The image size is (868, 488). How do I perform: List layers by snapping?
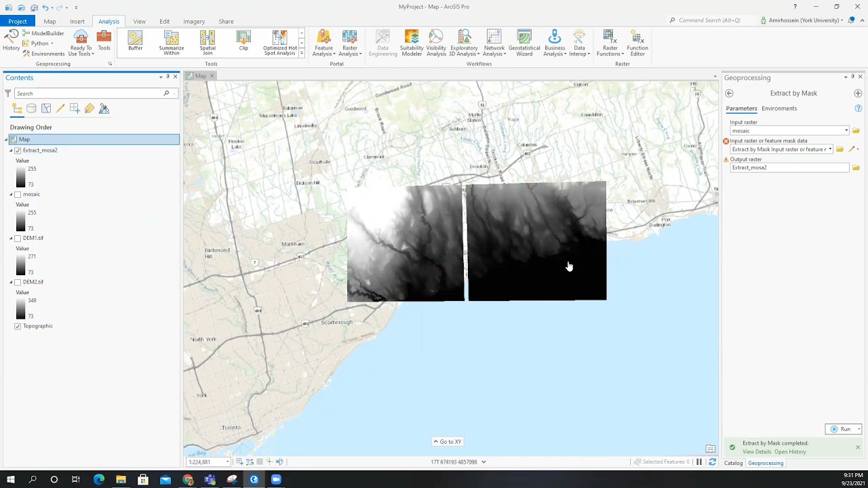[x=75, y=108]
